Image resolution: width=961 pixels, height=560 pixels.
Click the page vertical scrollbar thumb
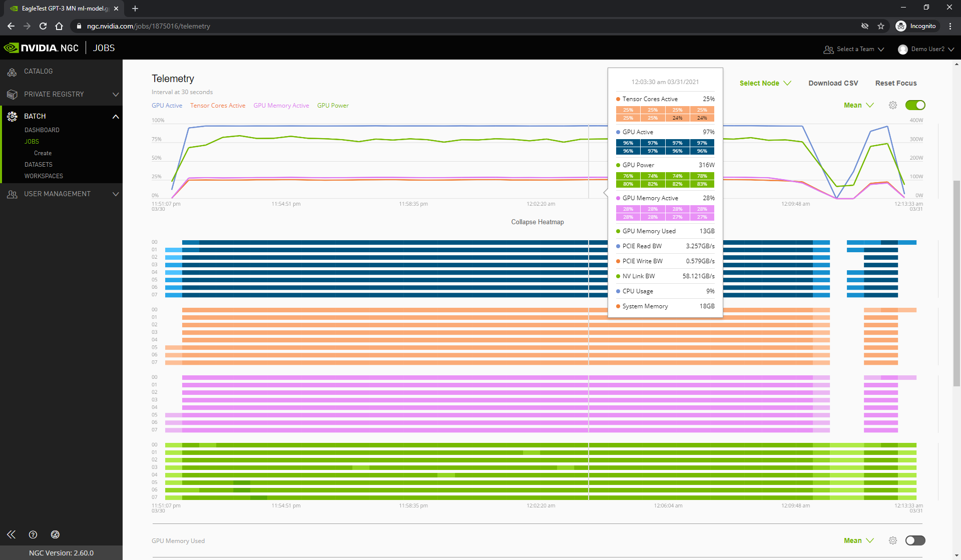click(x=956, y=283)
